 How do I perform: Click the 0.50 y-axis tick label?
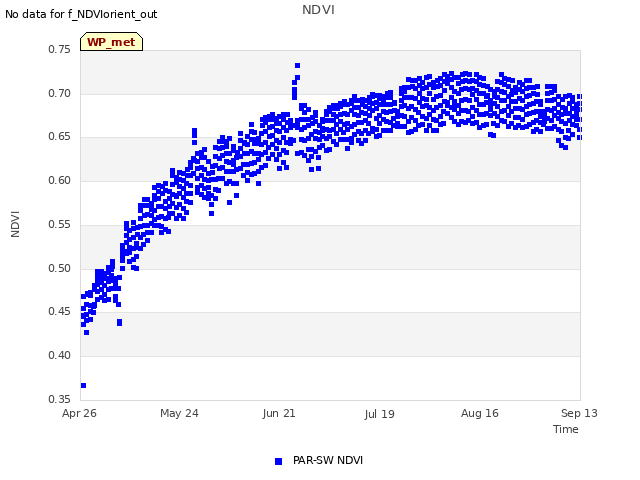tap(60, 268)
